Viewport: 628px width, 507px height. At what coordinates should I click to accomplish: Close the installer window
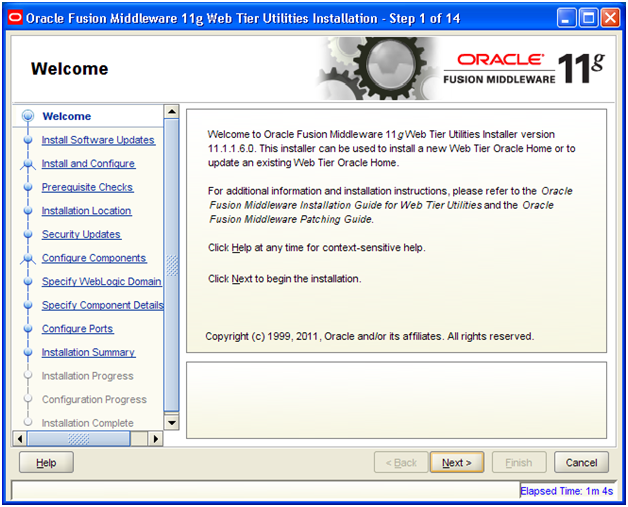[610, 18]
